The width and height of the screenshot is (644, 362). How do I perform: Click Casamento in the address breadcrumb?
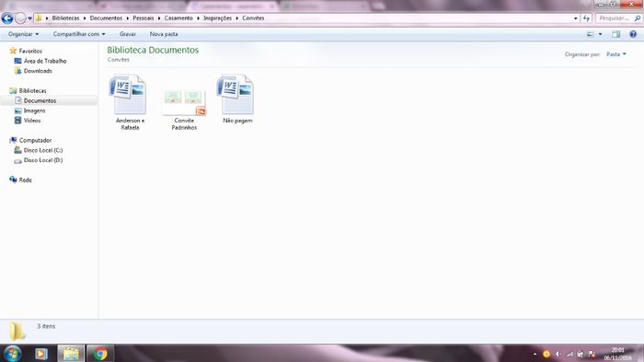click(x=178, y=18)
